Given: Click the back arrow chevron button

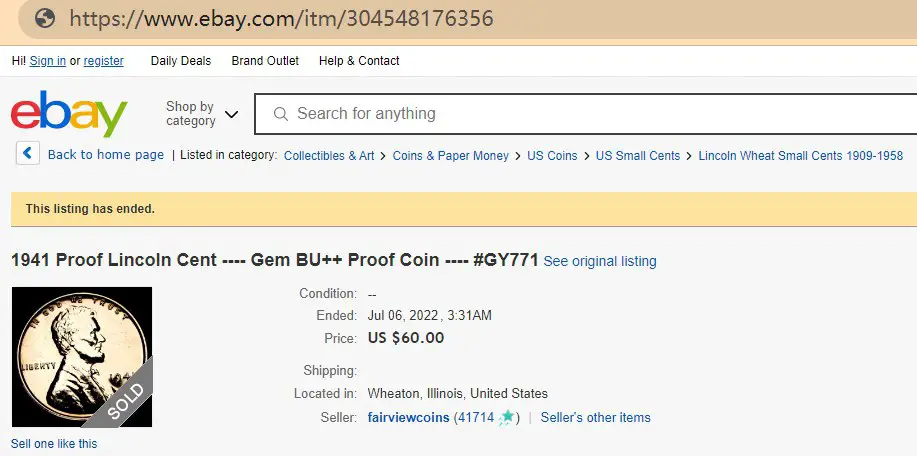Looking at the screenshot, I should click(27, 154).
